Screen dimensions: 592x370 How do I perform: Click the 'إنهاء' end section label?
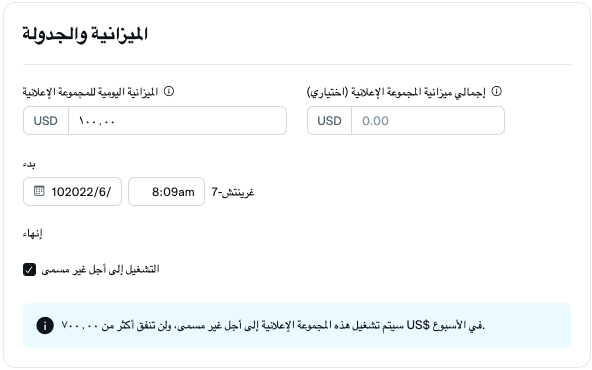click(32, 234)
